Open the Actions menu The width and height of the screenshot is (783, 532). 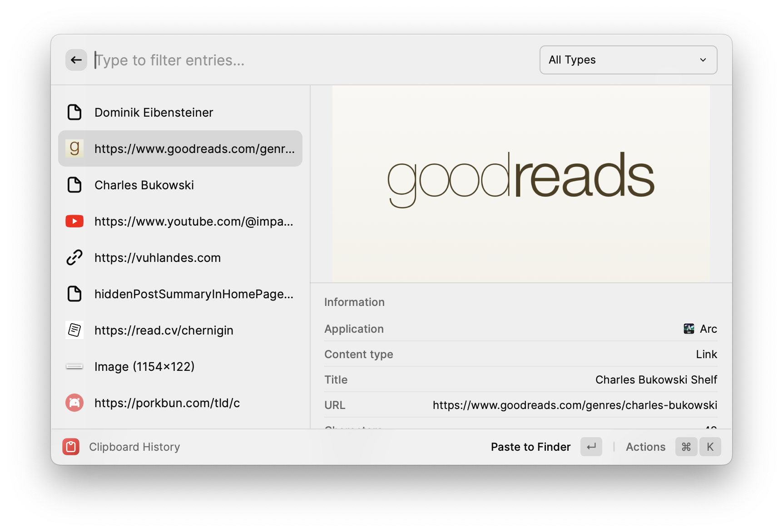pos(645,447)
